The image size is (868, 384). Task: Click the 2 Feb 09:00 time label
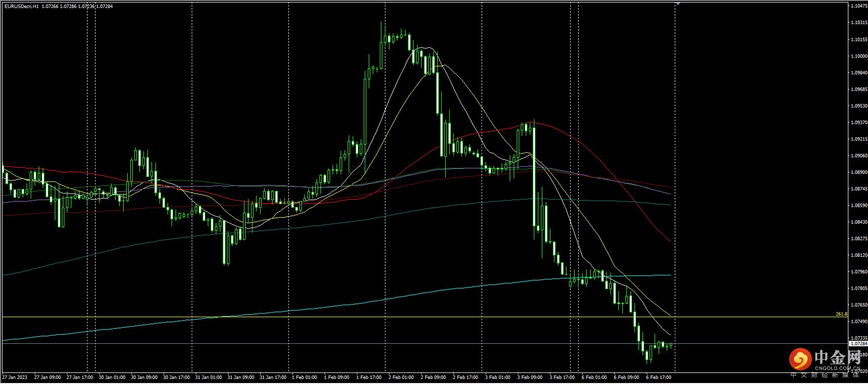pyautogui.click(x=433, y=377)
